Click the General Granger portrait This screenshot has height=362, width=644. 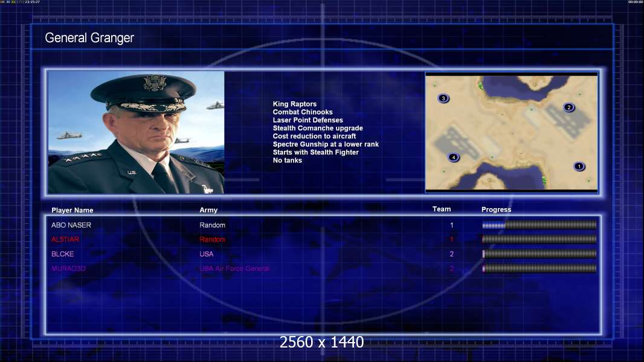136,132
